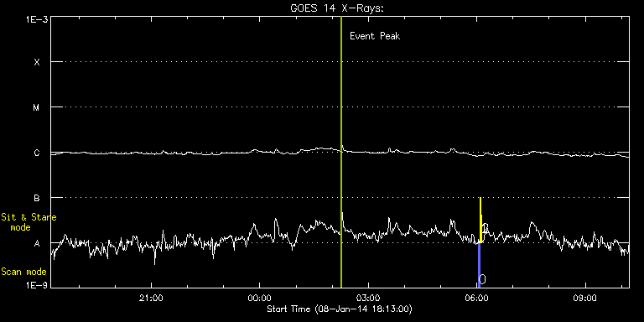Click the green Event Peak vertical line

341,152
